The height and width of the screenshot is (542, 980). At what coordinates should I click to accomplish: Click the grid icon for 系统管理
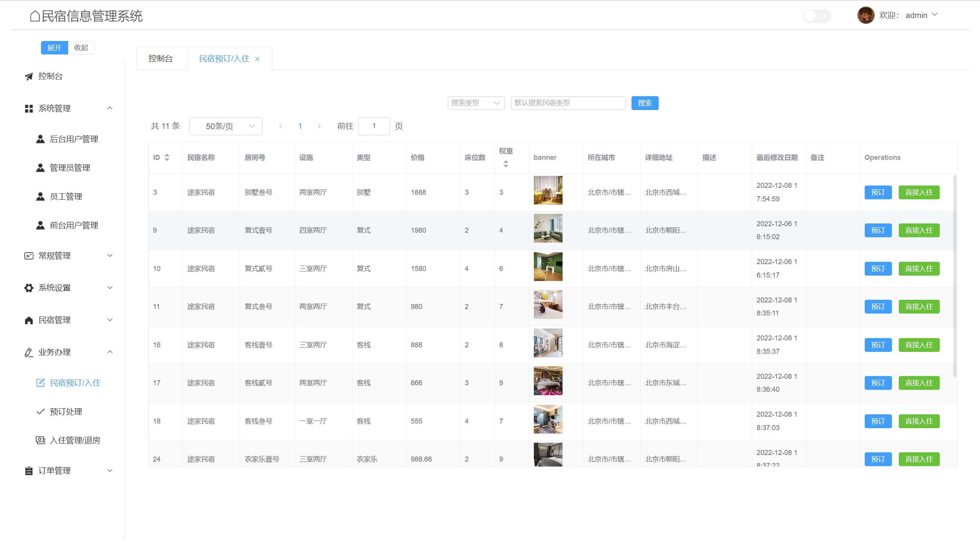point(29,108)
